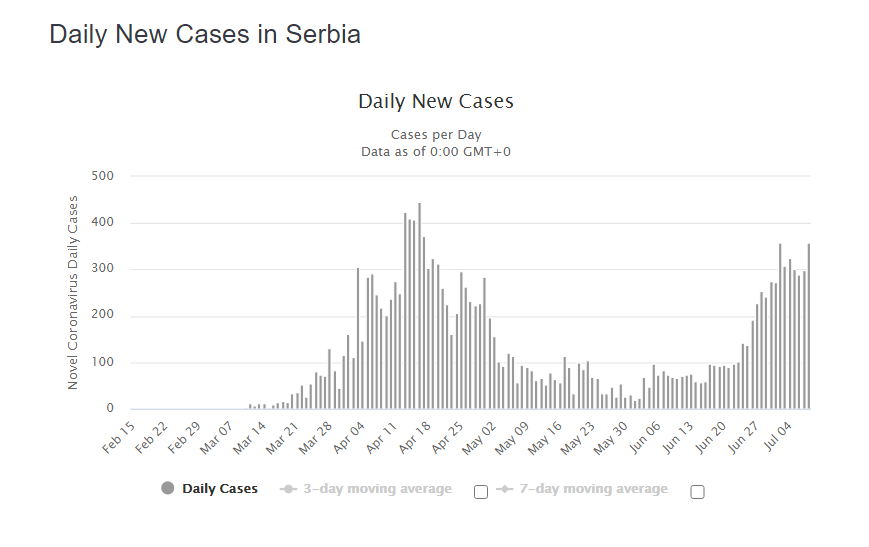This screenshot has width=869, height=547.
Task: Click the Data as of 0:00 GMT+0 text
Action: (x=435, y=151)
